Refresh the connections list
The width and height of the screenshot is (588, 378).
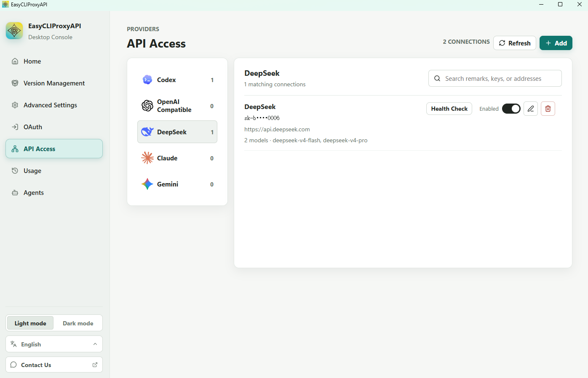tap(515, 43)
